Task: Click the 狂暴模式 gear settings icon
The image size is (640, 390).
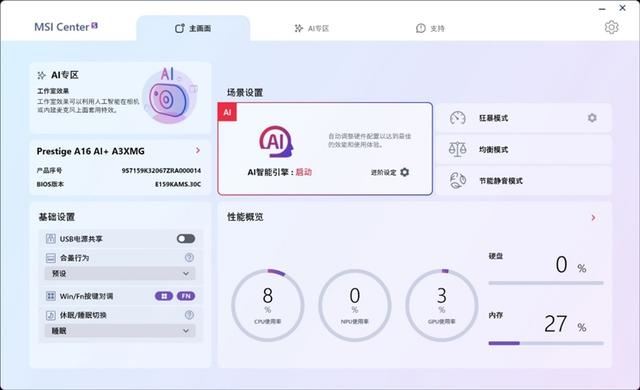Action: coord(592,118)
